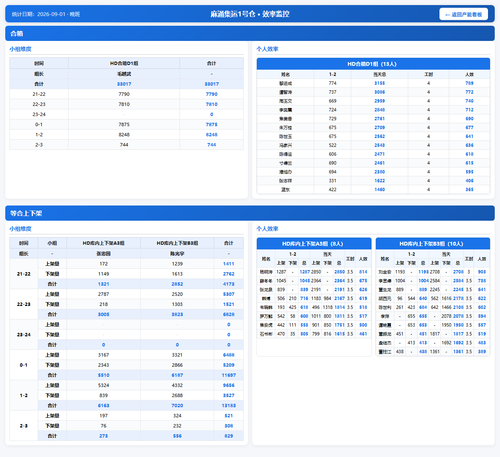Click the blue total 11697

(229, 375)
